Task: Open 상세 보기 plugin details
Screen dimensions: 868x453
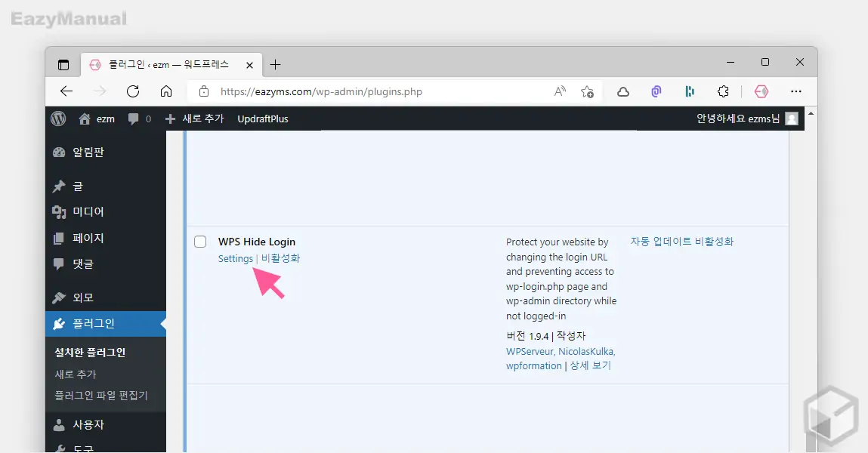Action: [590, 365]
